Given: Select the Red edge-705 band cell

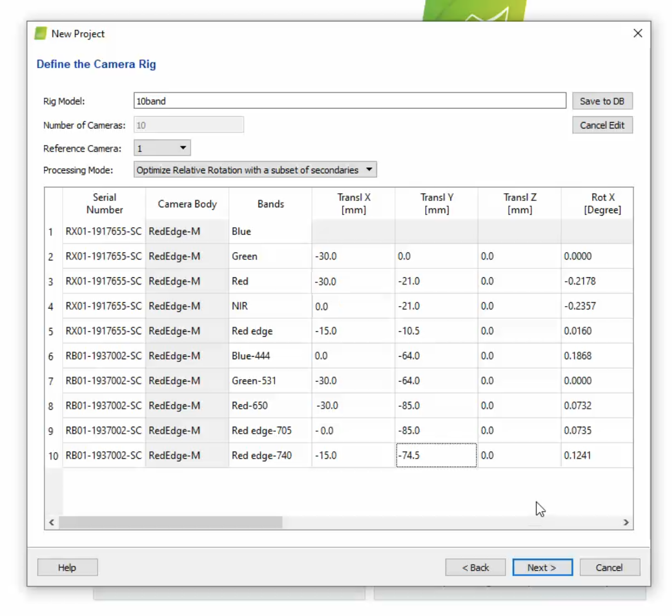Looking at the screenshot, I should pyautogui.click(x=270, y=431).
